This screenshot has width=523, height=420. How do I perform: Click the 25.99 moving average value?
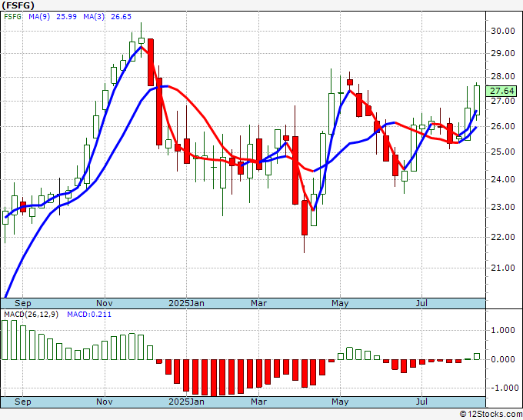pos(66,17)
